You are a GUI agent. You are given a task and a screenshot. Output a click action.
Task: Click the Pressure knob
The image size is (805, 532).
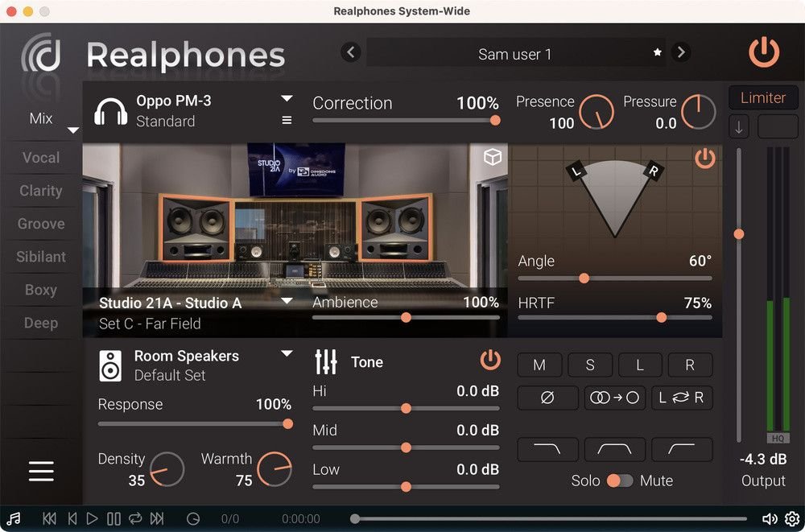pyautogui.click(x=698, y=112)
